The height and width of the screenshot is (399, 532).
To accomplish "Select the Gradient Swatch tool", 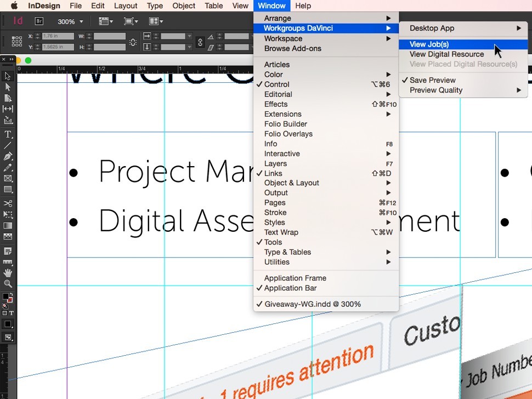I will point(8,225).
